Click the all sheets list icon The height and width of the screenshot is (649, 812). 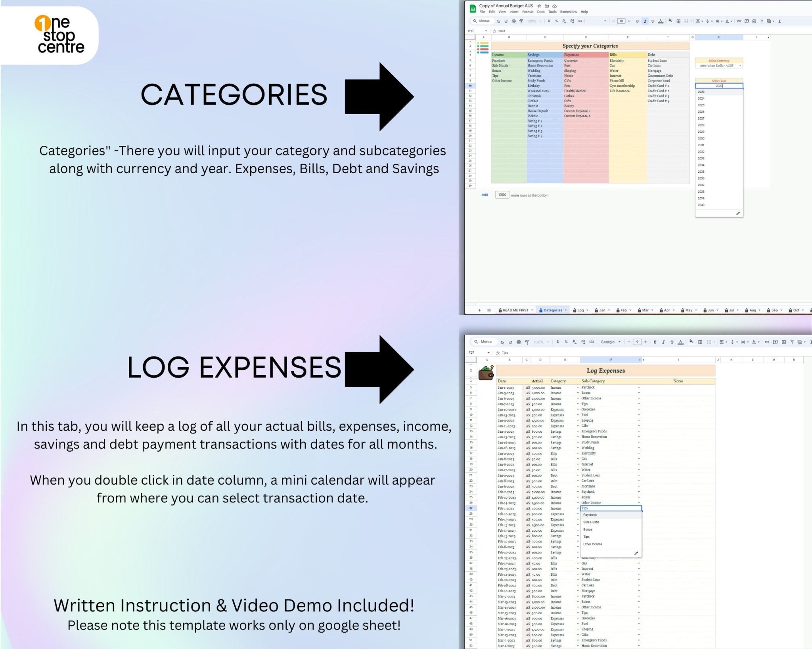489,310
